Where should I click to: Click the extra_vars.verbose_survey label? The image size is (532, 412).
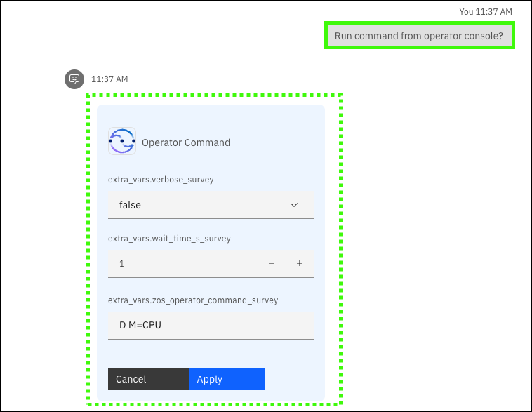161,180
